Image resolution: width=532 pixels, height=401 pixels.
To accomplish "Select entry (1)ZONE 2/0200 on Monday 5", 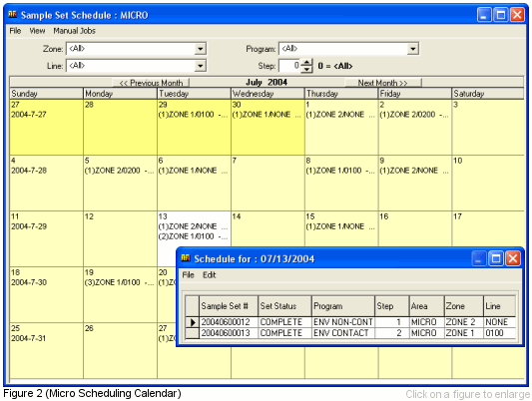I will (119, 171).
